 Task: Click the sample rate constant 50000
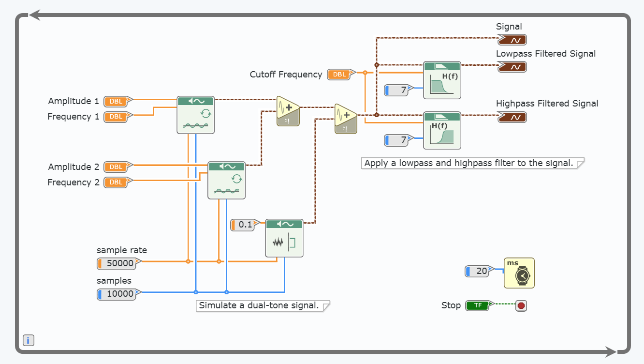click(x=119, y=263)
